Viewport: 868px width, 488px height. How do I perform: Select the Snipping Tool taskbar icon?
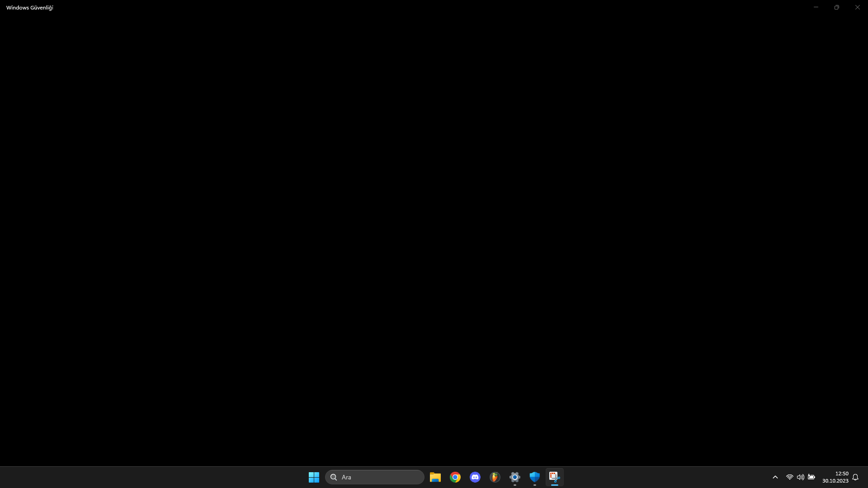pos(554,477)
